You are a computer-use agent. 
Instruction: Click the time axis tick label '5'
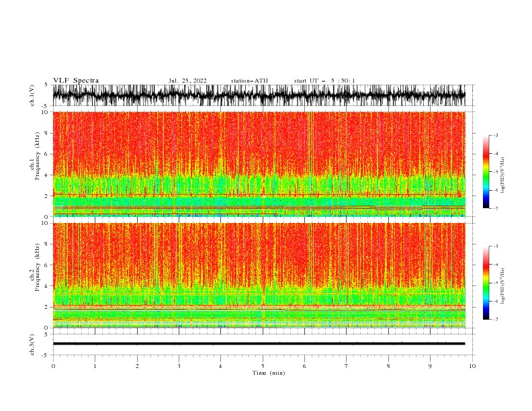(x=263, y=366)
